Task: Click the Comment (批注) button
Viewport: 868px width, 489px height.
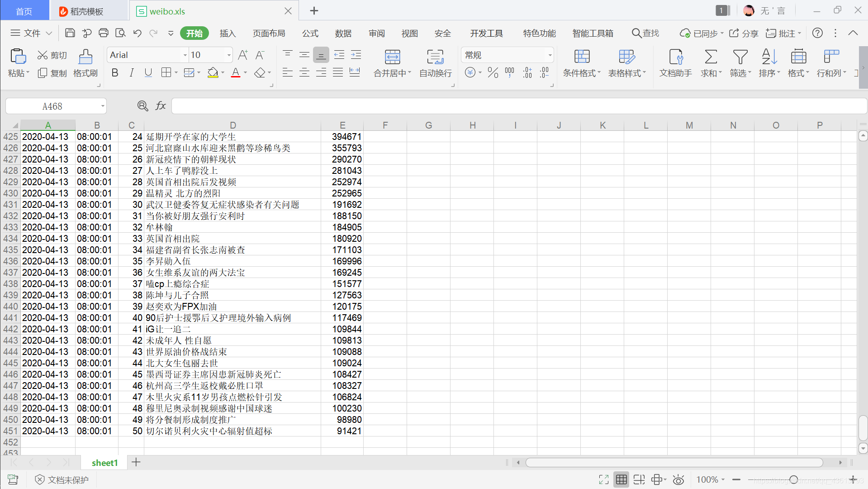Action: 783,34
